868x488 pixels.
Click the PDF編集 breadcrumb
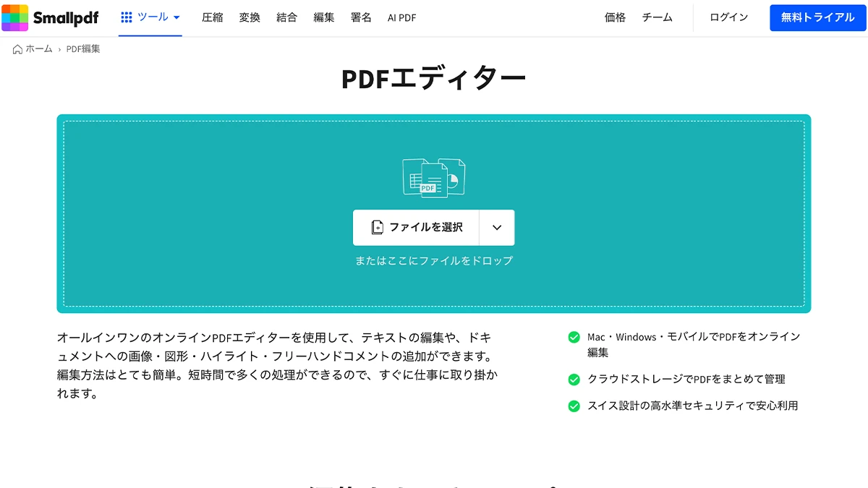click(83, 49)
